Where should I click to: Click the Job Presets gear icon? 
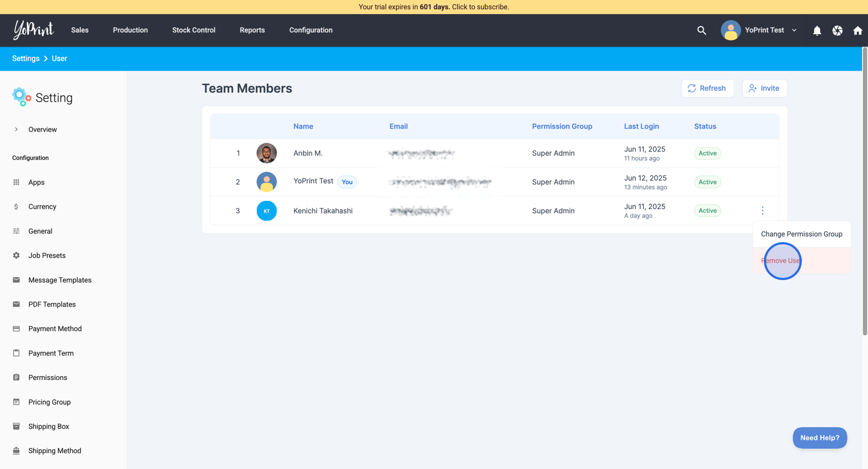[x=16, y=256]
